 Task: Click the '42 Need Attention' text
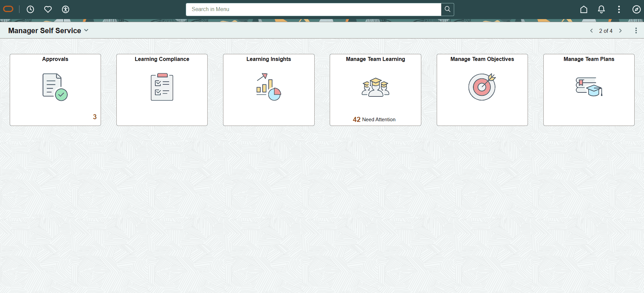click(x=374, y=120)
